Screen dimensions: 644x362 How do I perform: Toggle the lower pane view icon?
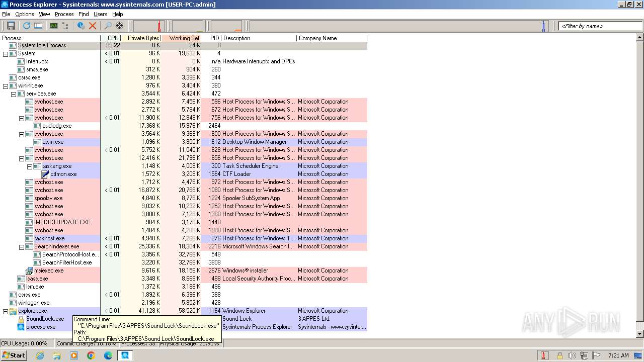[38, 26]
